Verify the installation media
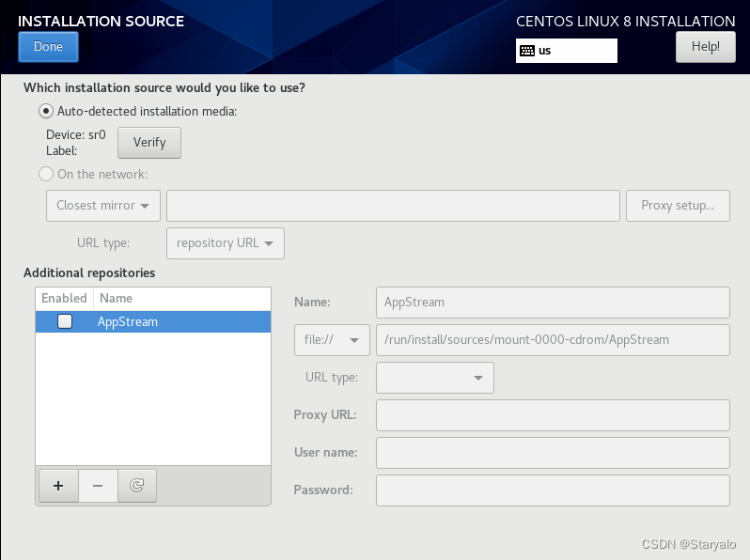The width and height of the screenshot is (750, 560). [x=149, y=143]
